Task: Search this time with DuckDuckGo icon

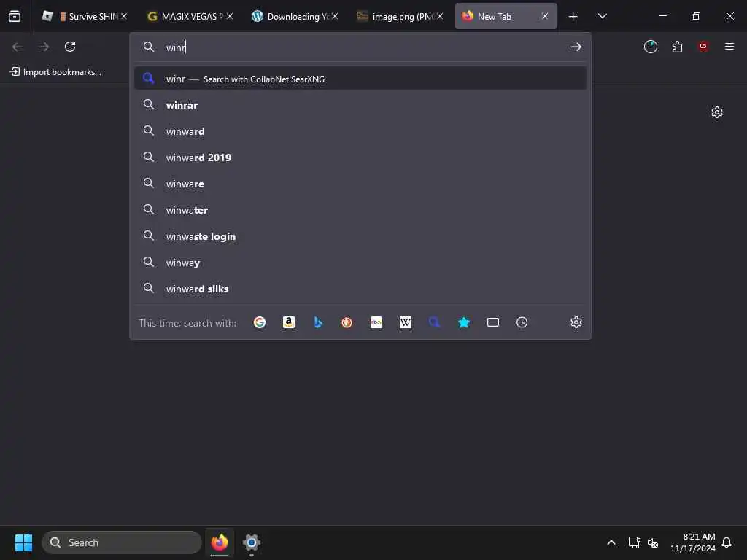Action: [347, 322]
